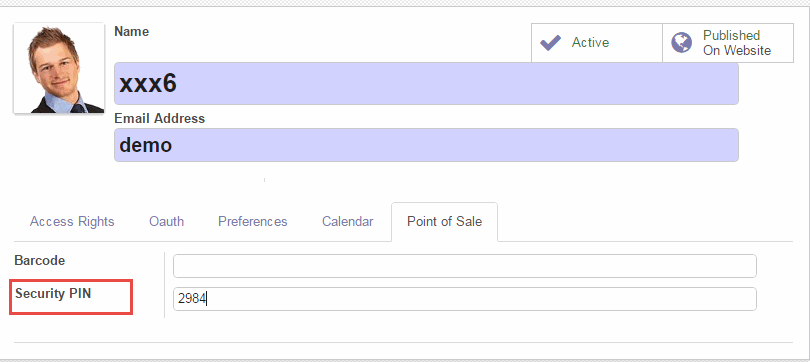Click the Name label above xxx6
Viewport: 810px width, 362px height.
132,32
